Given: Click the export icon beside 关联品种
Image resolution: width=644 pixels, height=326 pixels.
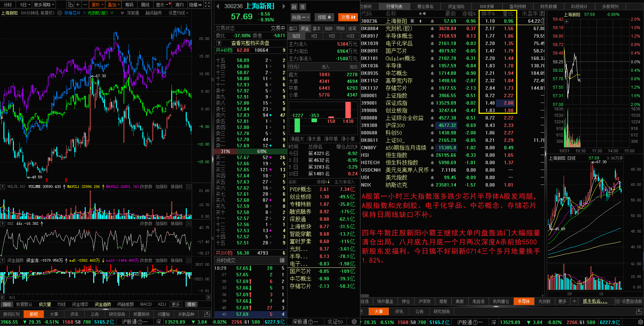Looking at the screenshot, I should pyautogui.click(x=206, y=314).
